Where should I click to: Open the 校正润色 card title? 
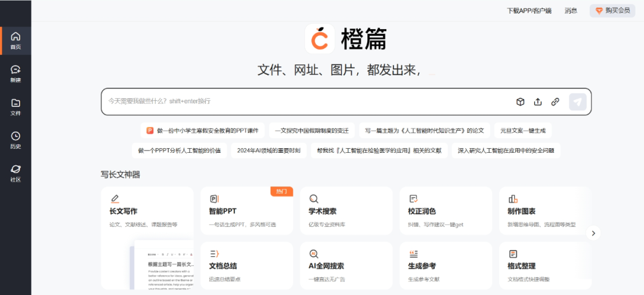pyautogui.click(x=422, y=211)
